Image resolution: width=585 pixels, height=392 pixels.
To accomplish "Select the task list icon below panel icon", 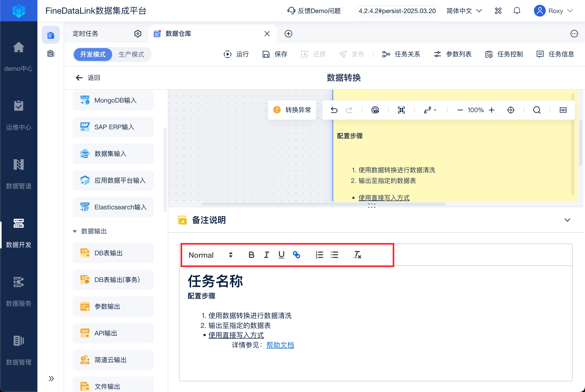I will [51, 54].
